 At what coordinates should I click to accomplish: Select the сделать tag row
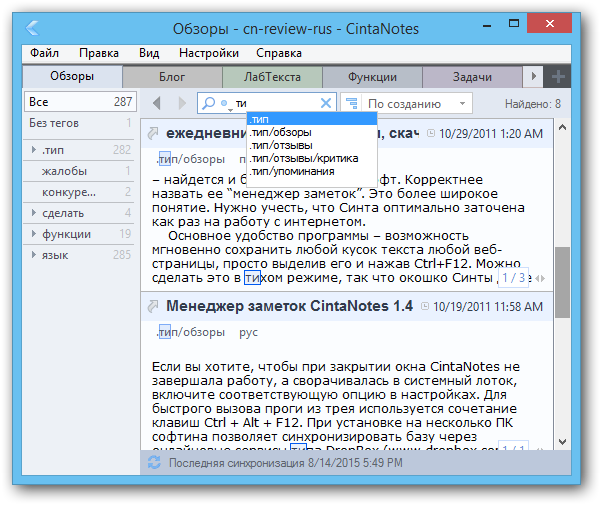point(80,213)
